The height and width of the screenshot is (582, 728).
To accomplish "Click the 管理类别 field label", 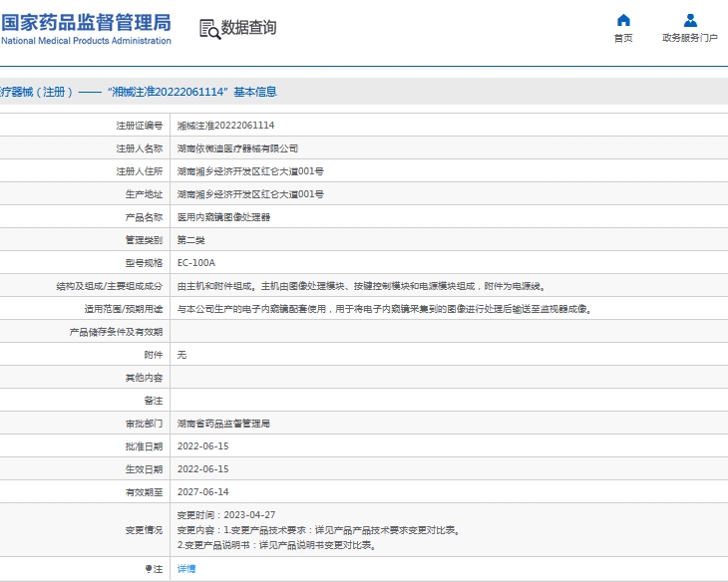I will click(x=144, y=240).
